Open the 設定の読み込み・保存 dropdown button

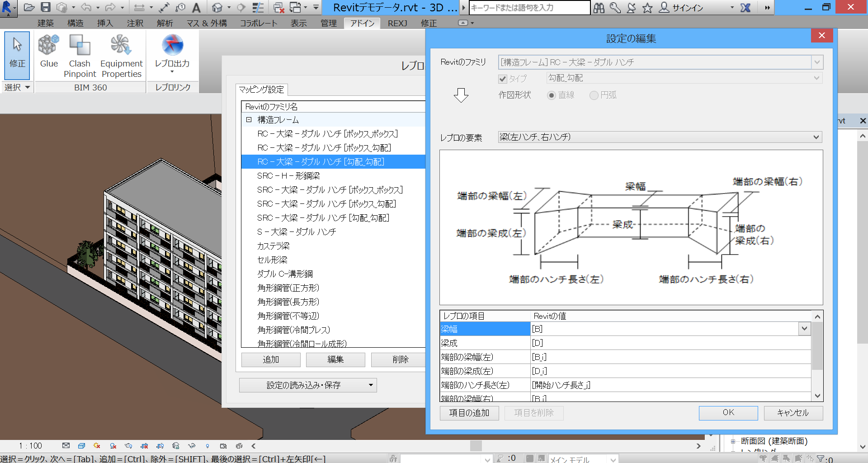(x=308, y=385)
